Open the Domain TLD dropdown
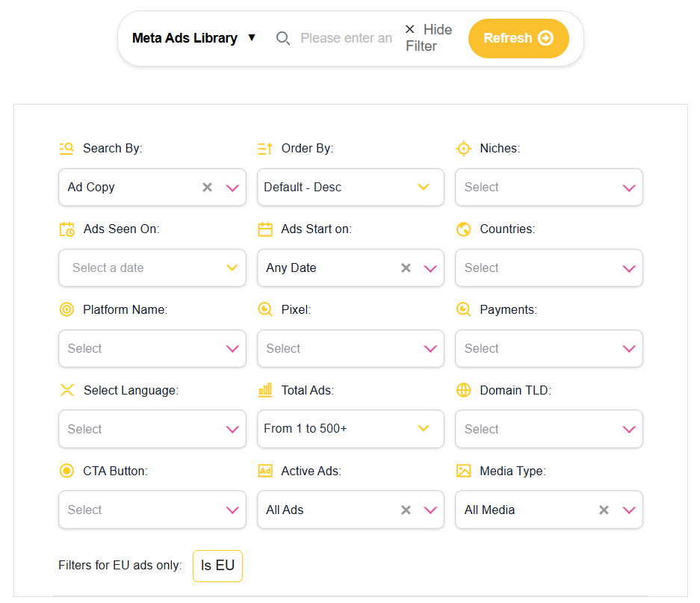This screenshot has height=603, width=700. click(549, 429)
